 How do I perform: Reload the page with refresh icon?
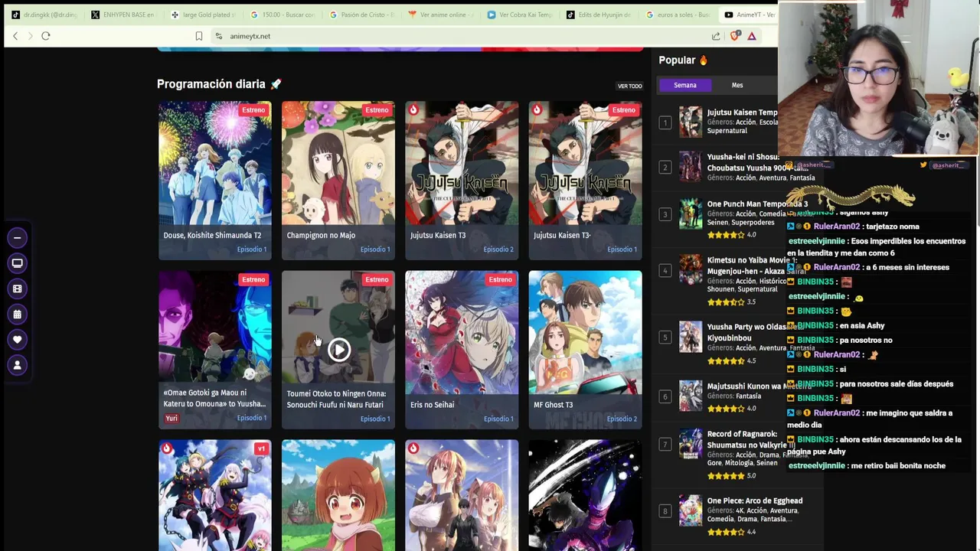pos(46,36)
